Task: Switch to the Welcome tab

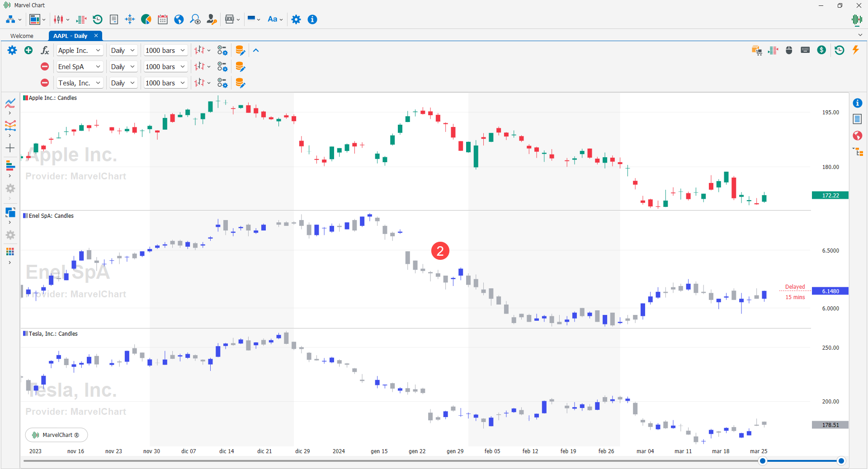Action: [x=22, y=36]
